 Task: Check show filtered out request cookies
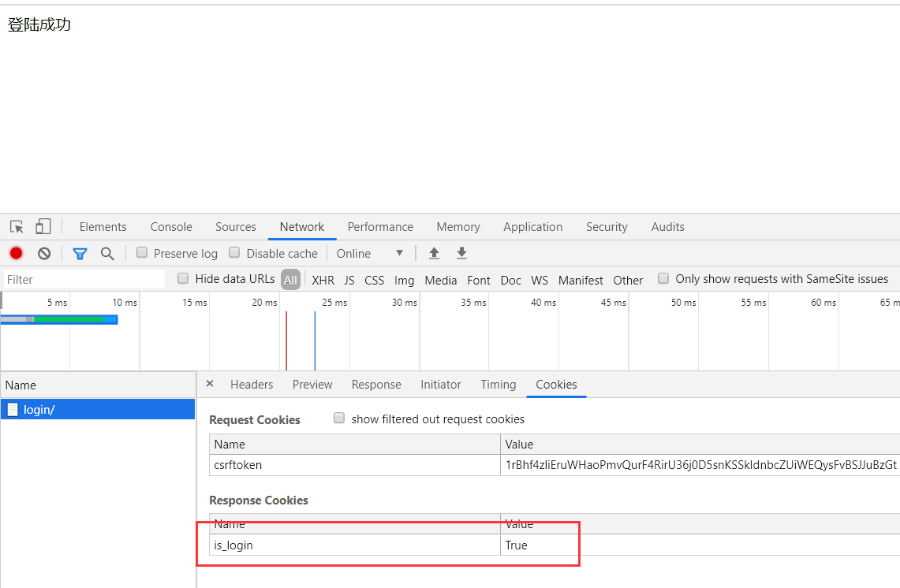tap(339, 419)
